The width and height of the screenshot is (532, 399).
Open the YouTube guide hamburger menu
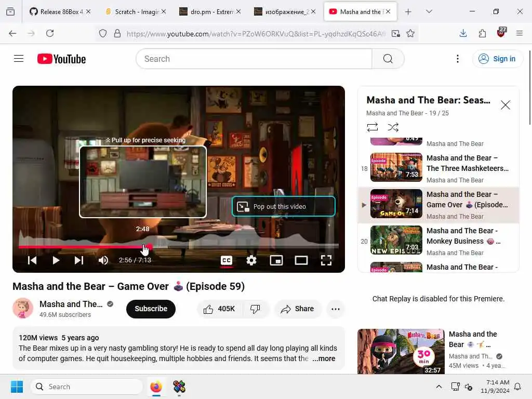(19, 59)
